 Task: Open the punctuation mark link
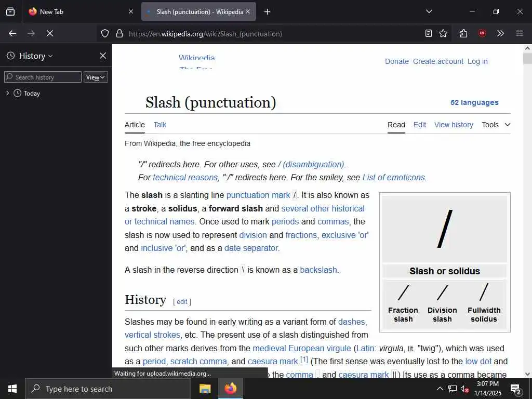258,195
